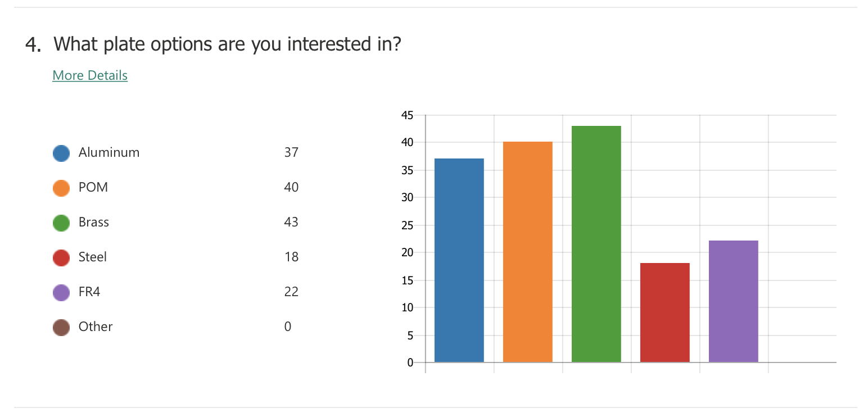Select the red Steel bar
This screenshot has width=868, height=417.
(665, 312)
